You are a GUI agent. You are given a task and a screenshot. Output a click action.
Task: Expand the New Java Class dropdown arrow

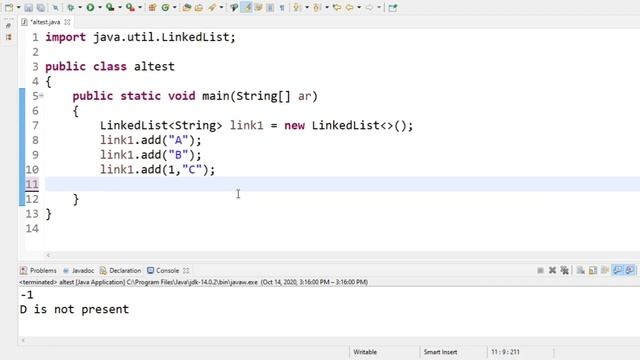coord(175,7)
